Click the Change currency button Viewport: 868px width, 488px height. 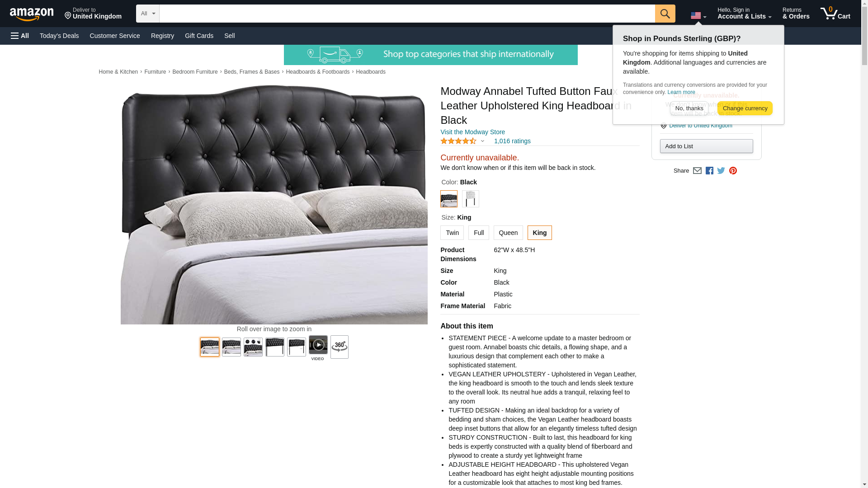(x=745, y=108)
